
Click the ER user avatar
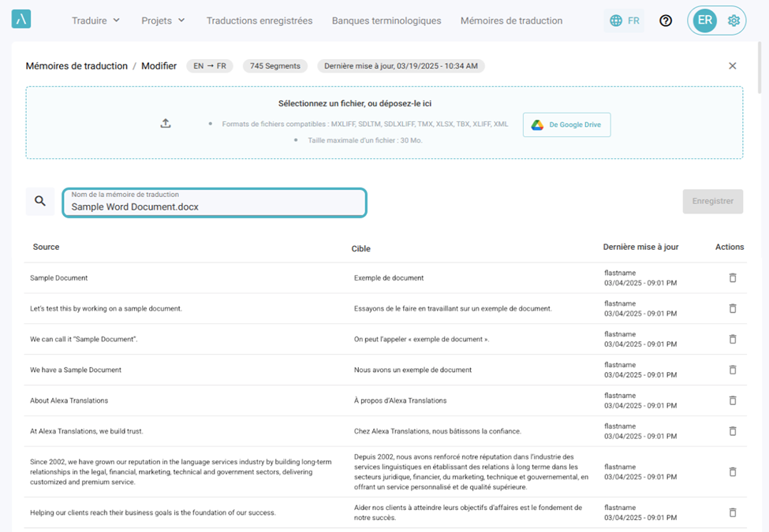[x=705, y=20]
